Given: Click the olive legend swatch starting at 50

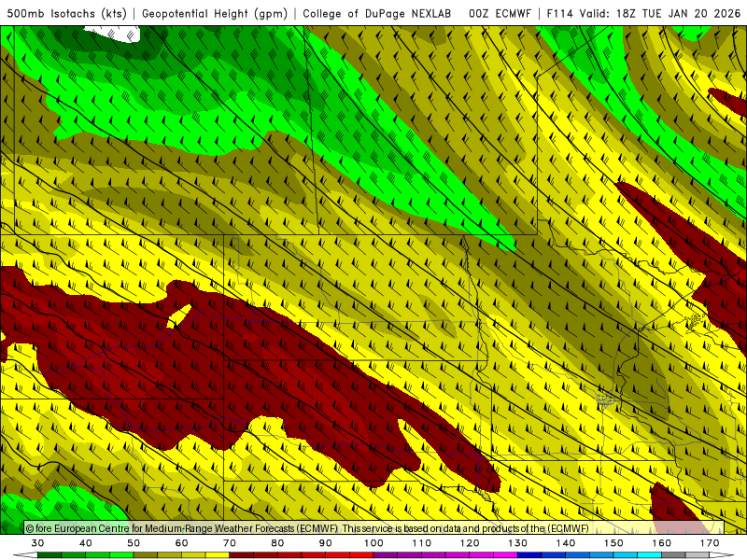Looking at the screenshot, I should 146,555.
